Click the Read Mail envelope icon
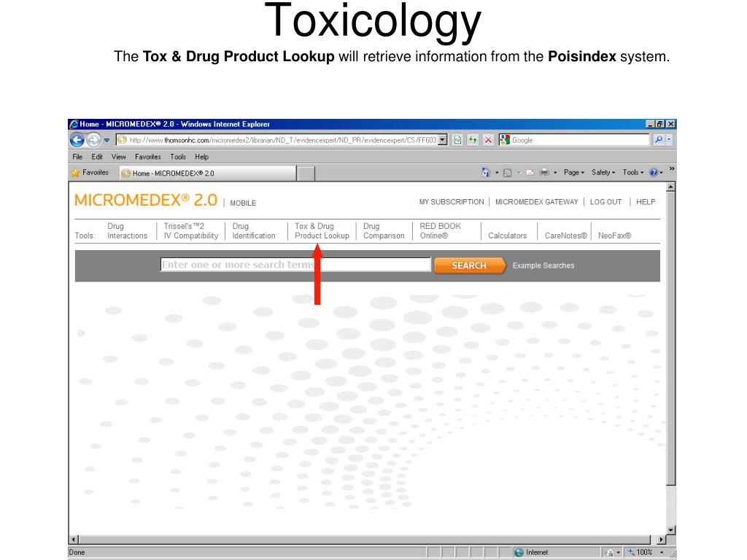This screenshot has height=560, width=747. (x=530, y=173)
